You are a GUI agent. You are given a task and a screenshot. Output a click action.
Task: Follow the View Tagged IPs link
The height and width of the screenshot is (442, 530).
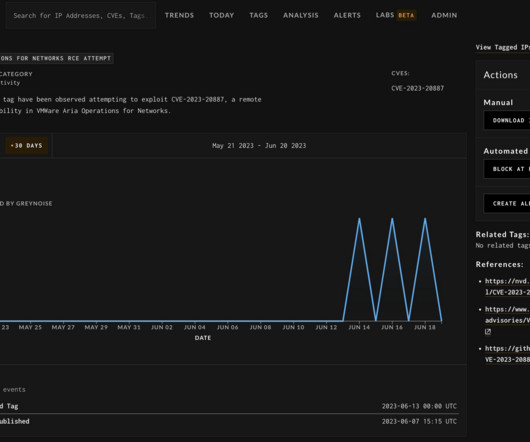click(x=503, y=47)
